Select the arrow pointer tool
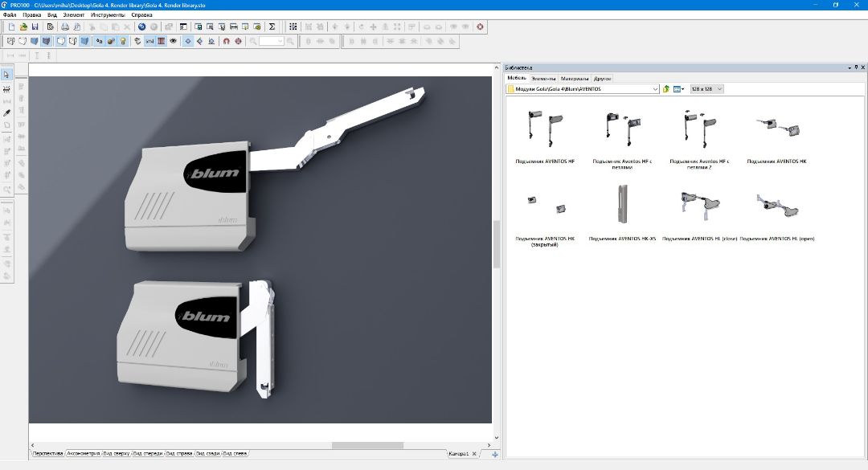This screenshot has width=868, height=470. point(6,75)
